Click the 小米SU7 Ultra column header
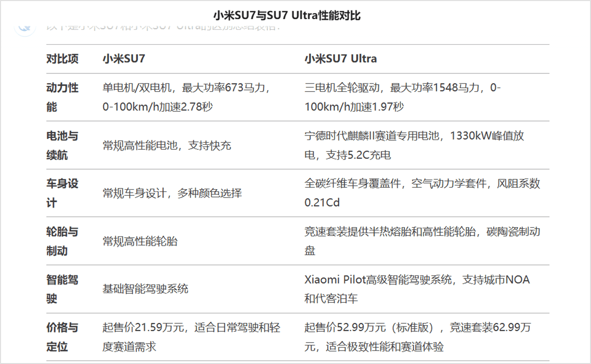The height and width of the screenshot is (364, 591). [340, 59]
